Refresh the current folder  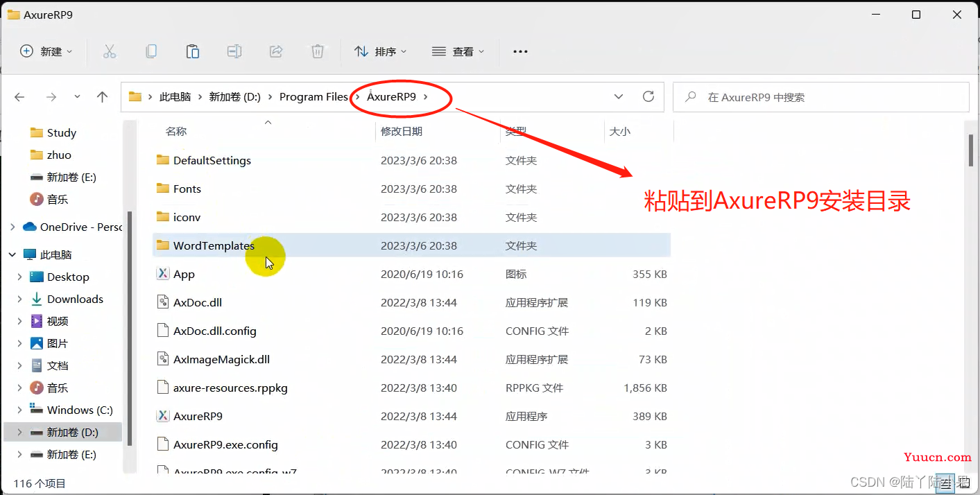(648, 96)
